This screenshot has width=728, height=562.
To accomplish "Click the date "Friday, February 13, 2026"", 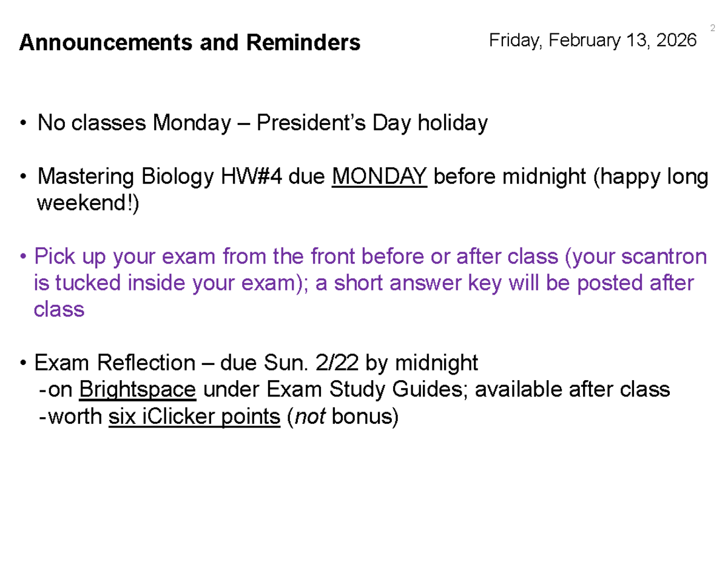I will (592, 41).
